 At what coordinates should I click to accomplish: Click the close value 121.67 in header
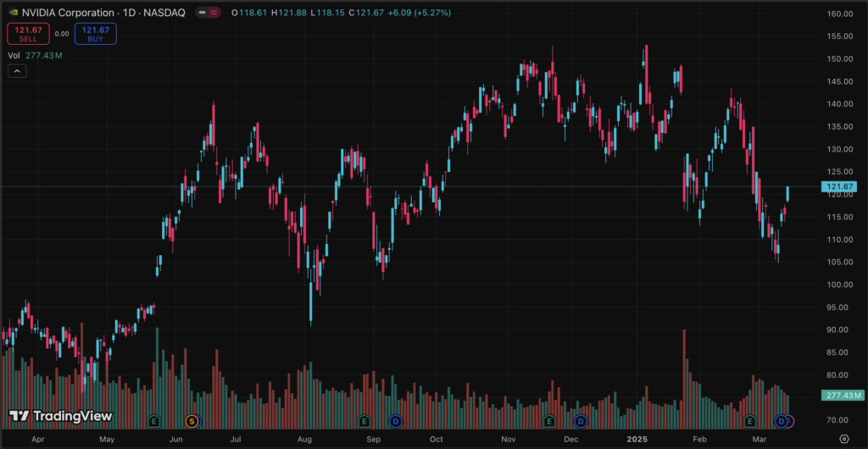pos(370,12)
